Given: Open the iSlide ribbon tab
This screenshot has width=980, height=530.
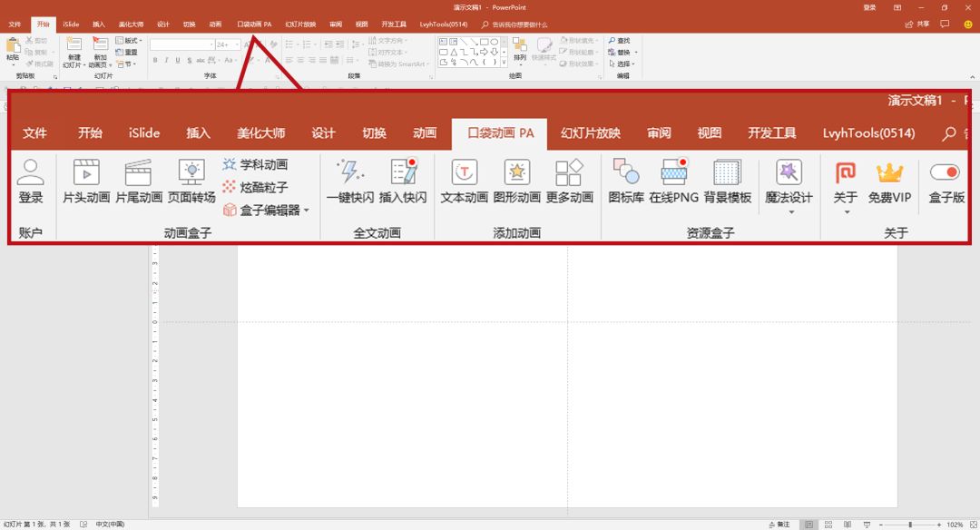Looking at the screenshot, I should (142, 132).
